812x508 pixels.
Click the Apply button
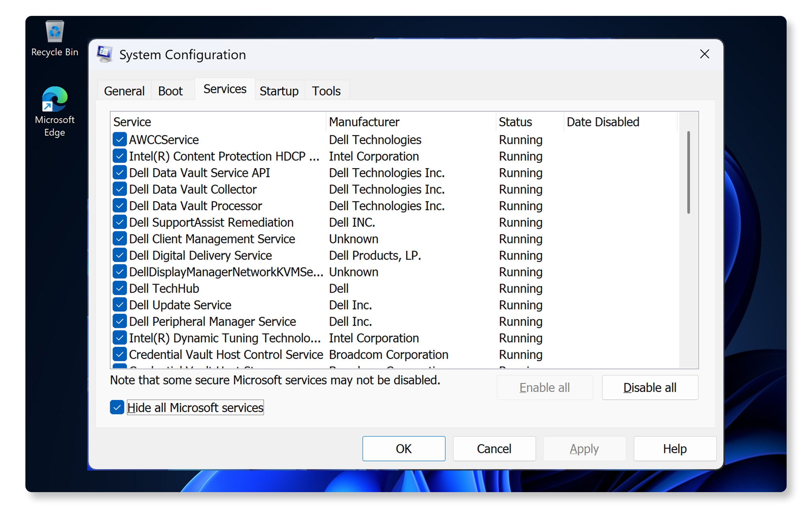pyautogui.click(x=584, y=449)
